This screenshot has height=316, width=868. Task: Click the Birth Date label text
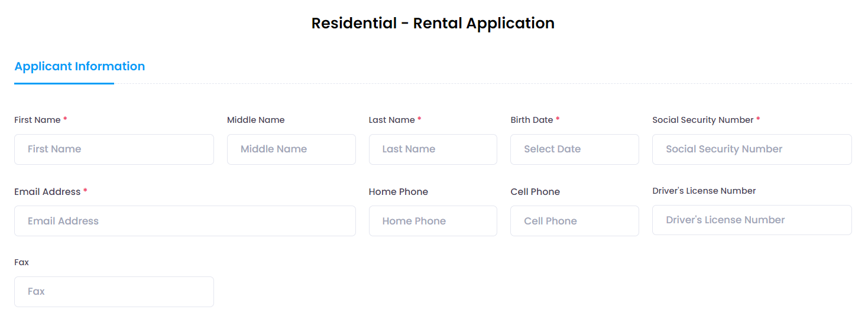[x=532, y=120]
